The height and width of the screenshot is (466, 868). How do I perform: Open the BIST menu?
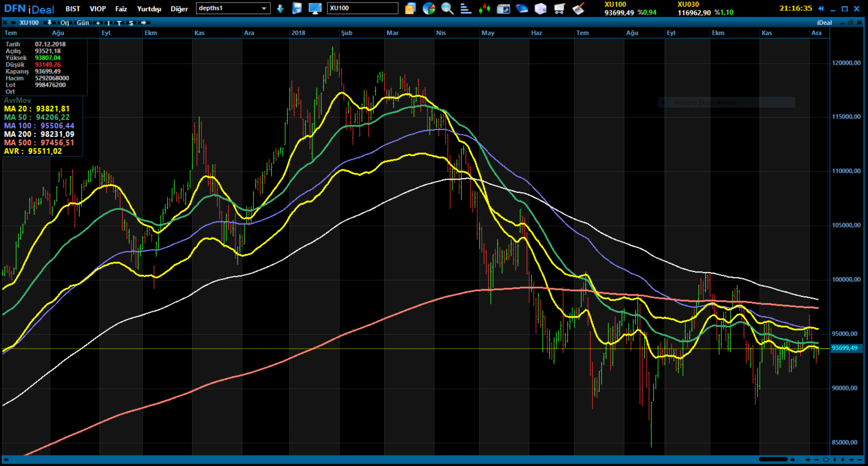[72, 9]
